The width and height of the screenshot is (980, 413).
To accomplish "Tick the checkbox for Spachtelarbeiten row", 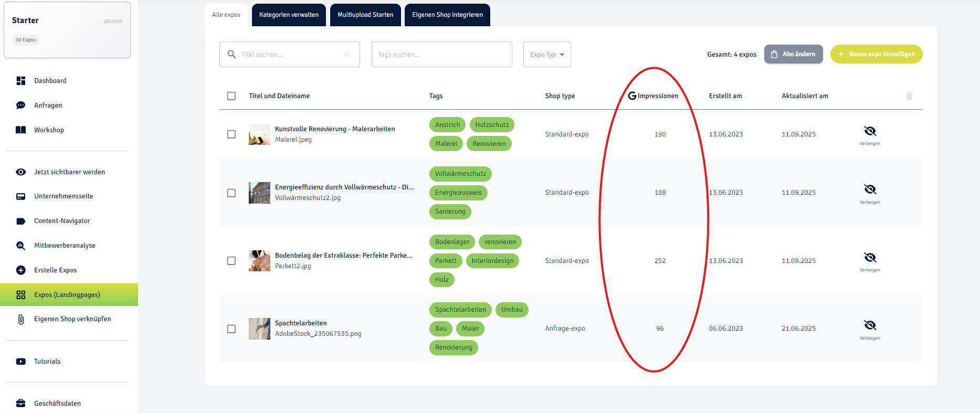I will click(231, 329).
